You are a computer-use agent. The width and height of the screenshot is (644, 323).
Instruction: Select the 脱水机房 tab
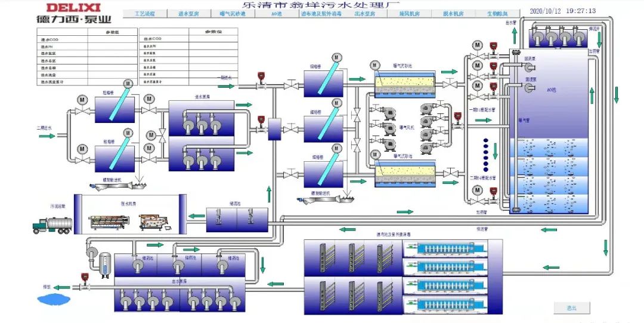coord(453,13)
